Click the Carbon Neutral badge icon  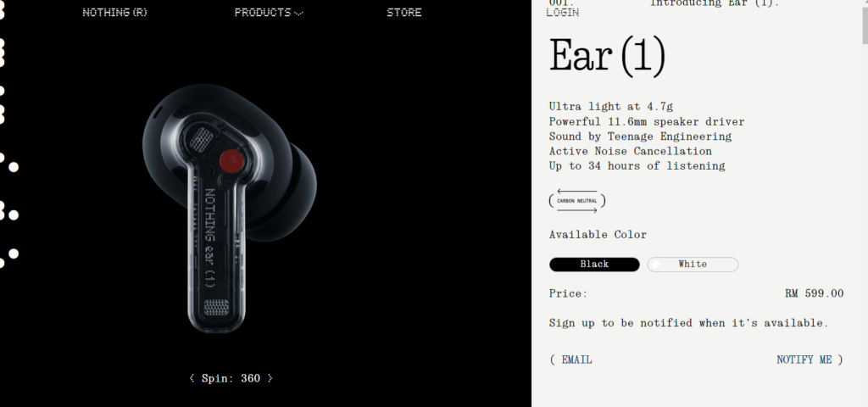(576, 201)
